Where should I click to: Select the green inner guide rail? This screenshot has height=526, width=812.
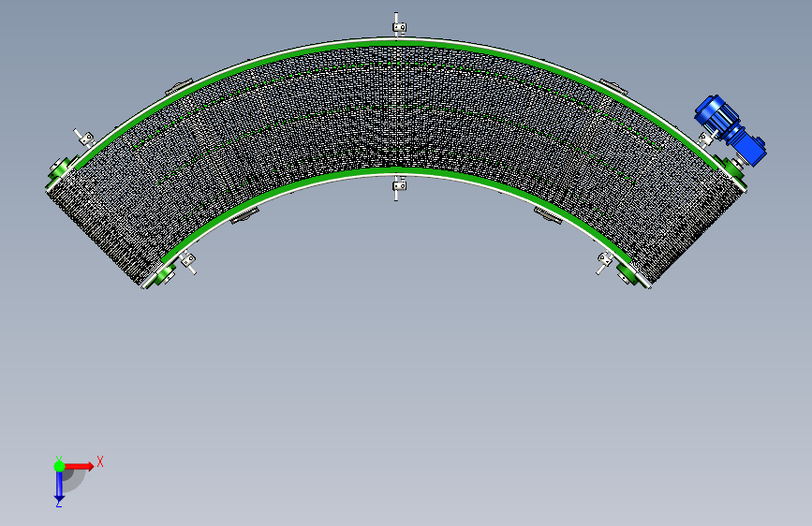point(398,170)
